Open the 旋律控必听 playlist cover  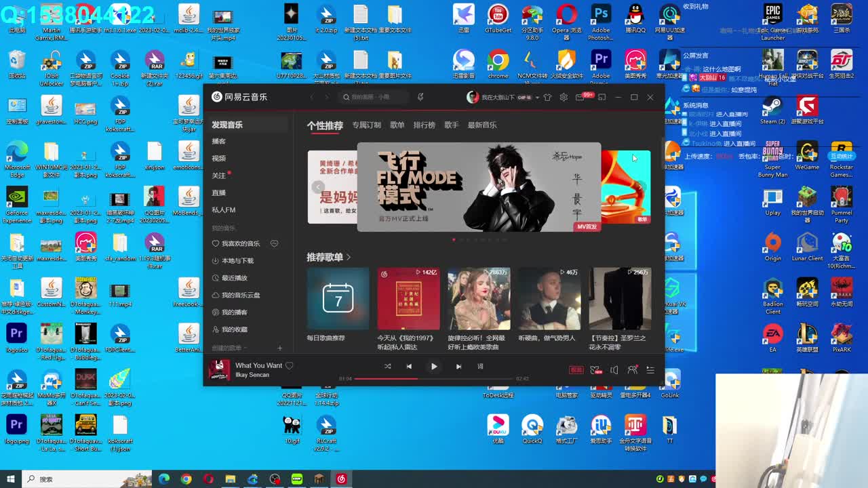click(479, 299)
